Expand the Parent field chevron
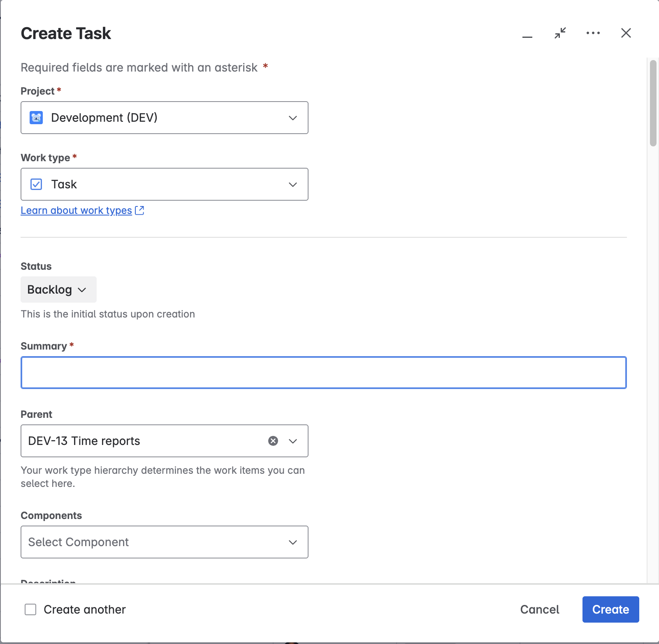This screenshot has height=644, width=659. point(292,441)
